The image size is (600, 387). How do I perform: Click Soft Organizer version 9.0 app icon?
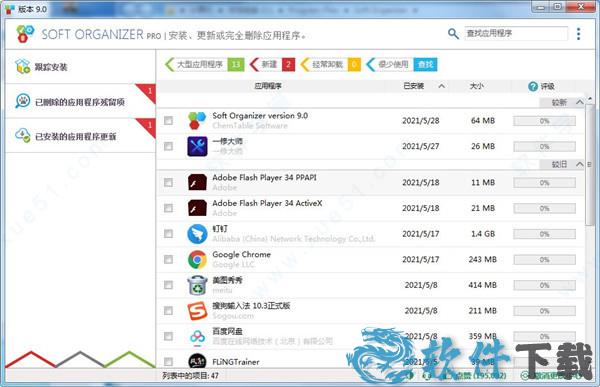pos(197,121)
